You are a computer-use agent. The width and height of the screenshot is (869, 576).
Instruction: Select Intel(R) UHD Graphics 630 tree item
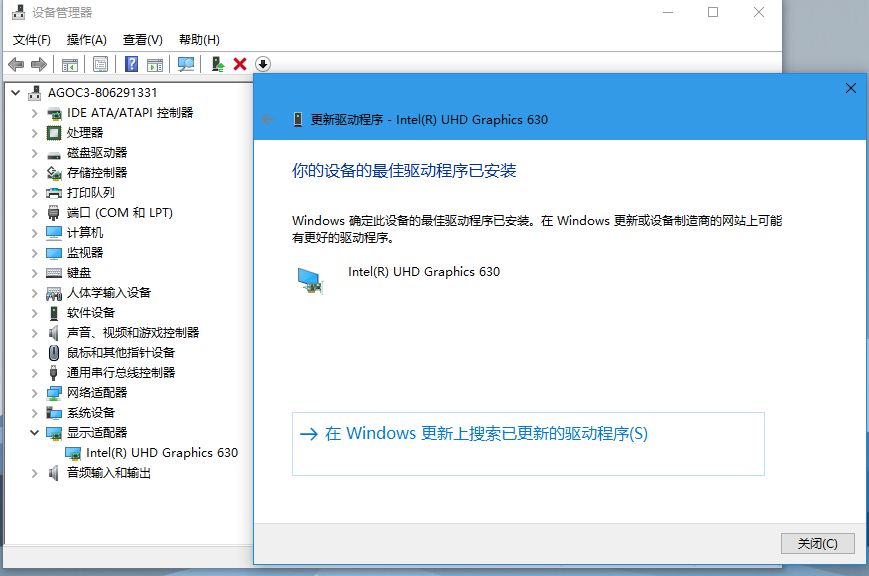click(x=162, y=453)
